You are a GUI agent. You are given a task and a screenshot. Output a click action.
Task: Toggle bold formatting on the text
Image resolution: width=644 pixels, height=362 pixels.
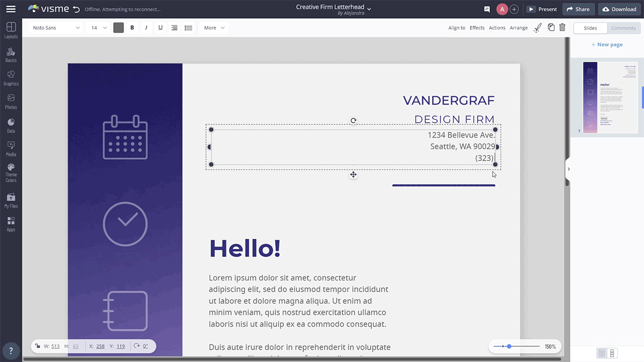pos(132,27)
